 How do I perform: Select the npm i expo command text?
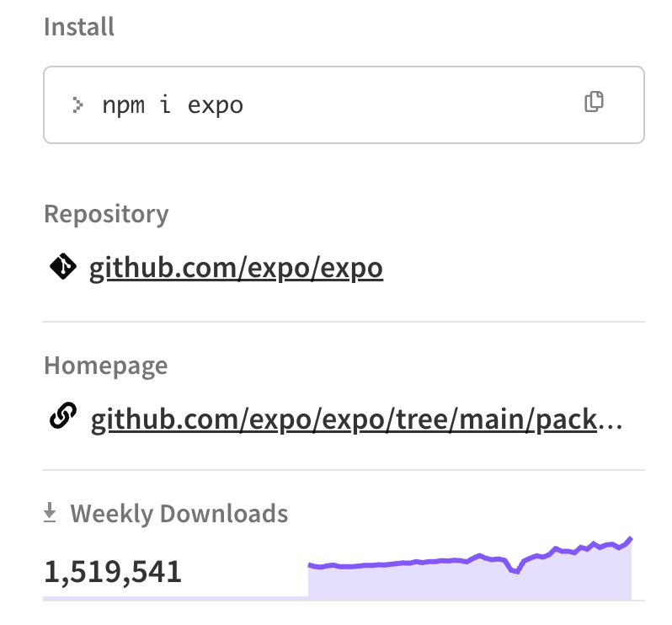pyautogui.click(x=173, y=105)
